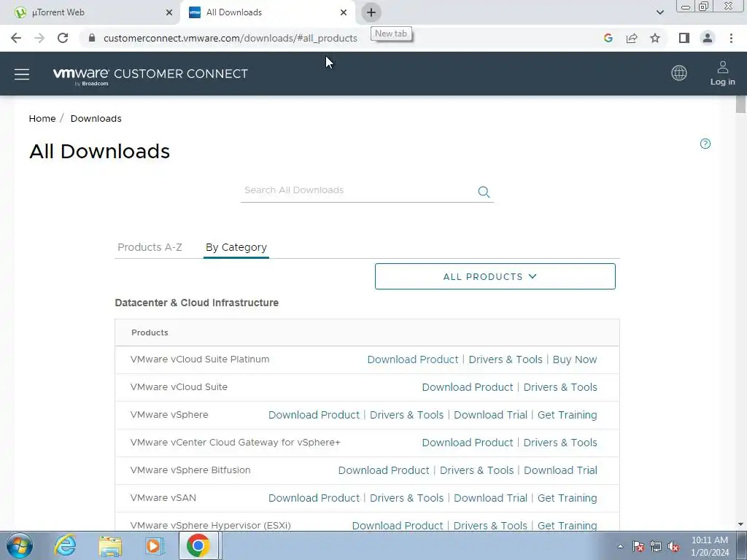Image resolution: width=747 pixels, height=560 pixels.
Task: Click the Chrome taskbar icon
Action: (198, 545)
